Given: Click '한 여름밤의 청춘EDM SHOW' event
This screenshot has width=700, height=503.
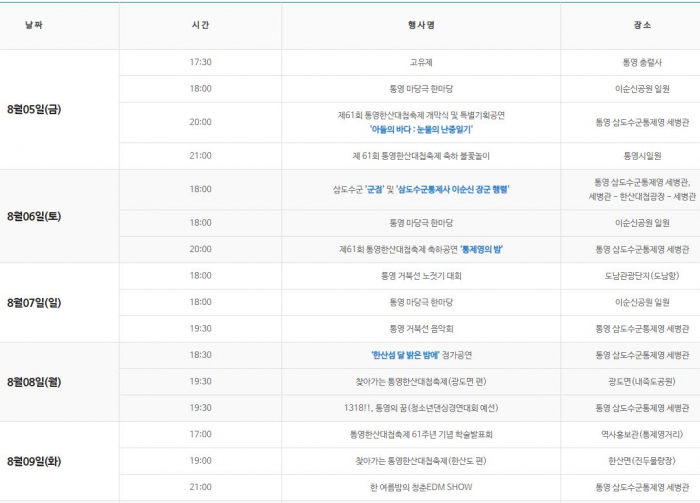Looking at the screenshot, I should coord(421,487).
